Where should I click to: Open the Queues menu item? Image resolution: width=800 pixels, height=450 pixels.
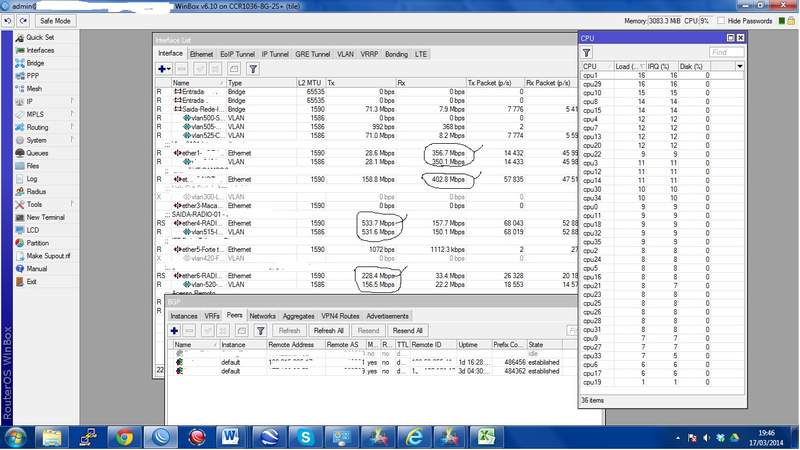tap(40, 153)
